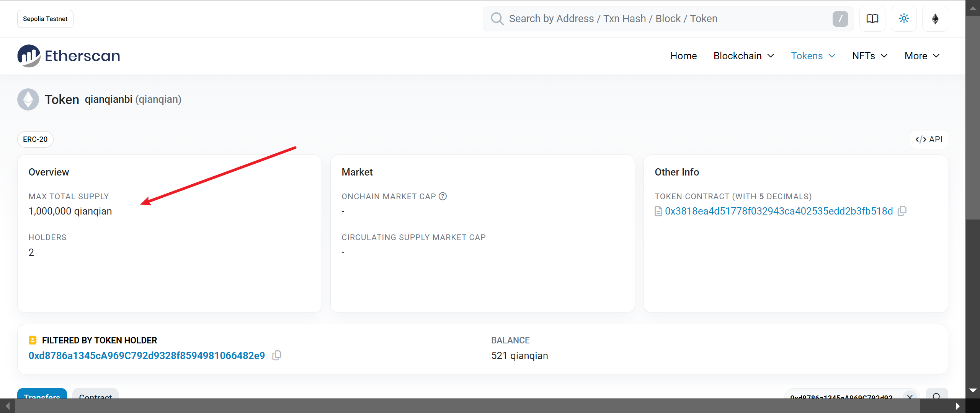Open the More dropdown menu
Viewport: 980px width, 413px height.
pyautogui.click(x=922, y=56)
